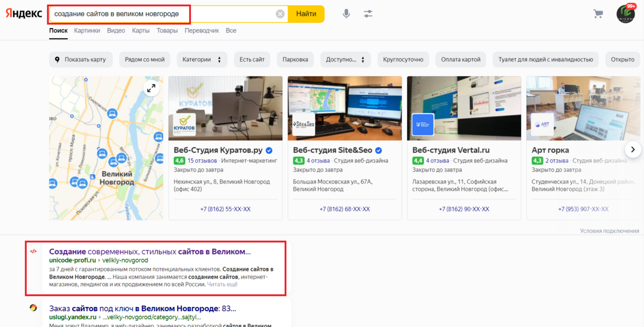Reveal phone +7 (8162) 55-XX-XX

[x=225, y=209]
